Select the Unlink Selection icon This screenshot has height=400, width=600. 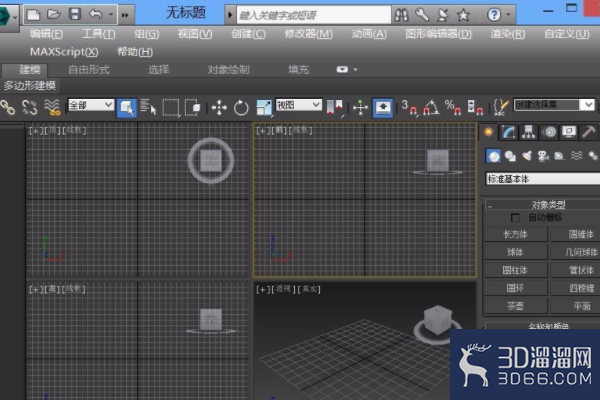point(30,108)
